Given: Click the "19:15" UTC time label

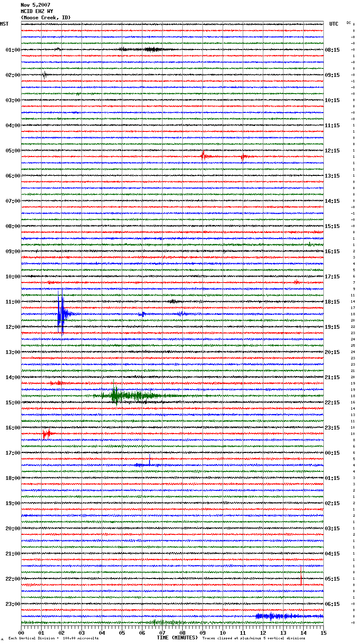Looking at the screenshot, I should tap(332, 327).
